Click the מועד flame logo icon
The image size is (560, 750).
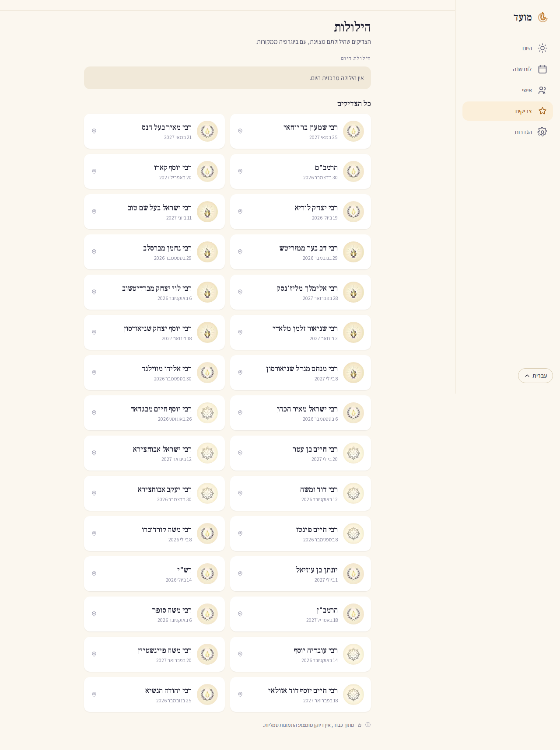542,17
